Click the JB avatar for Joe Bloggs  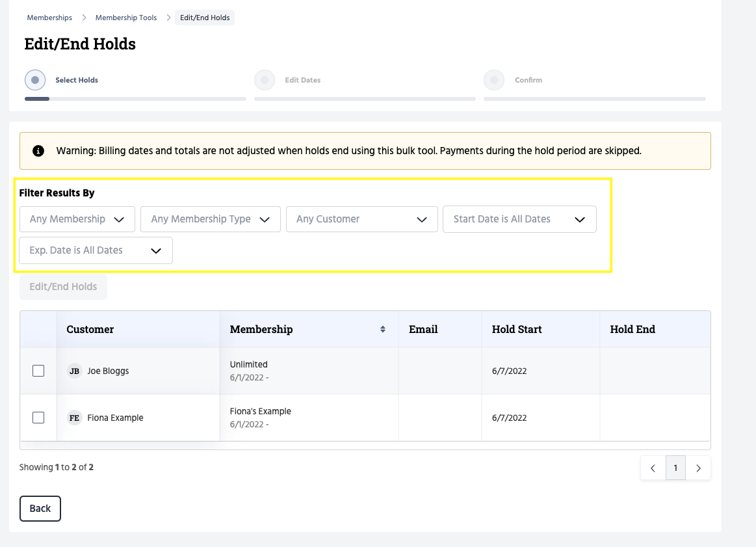coord(75,371)
